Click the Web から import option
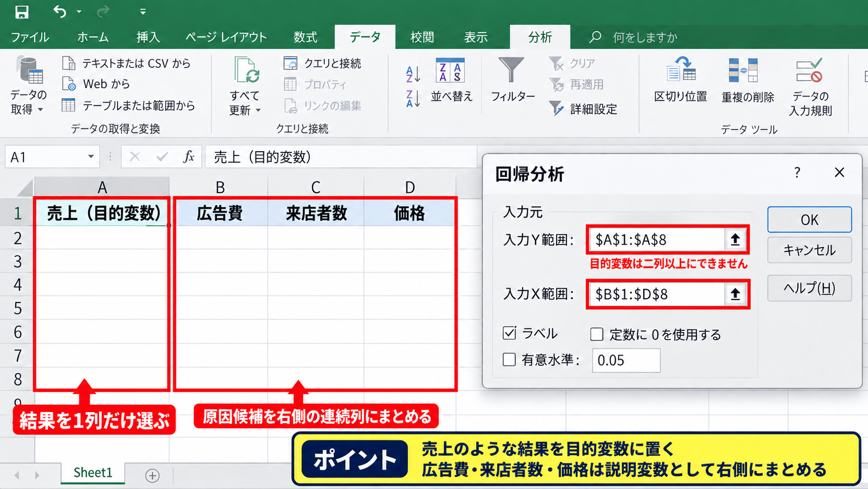The height and width of the screenshot is (489, 868). (96, 84)
